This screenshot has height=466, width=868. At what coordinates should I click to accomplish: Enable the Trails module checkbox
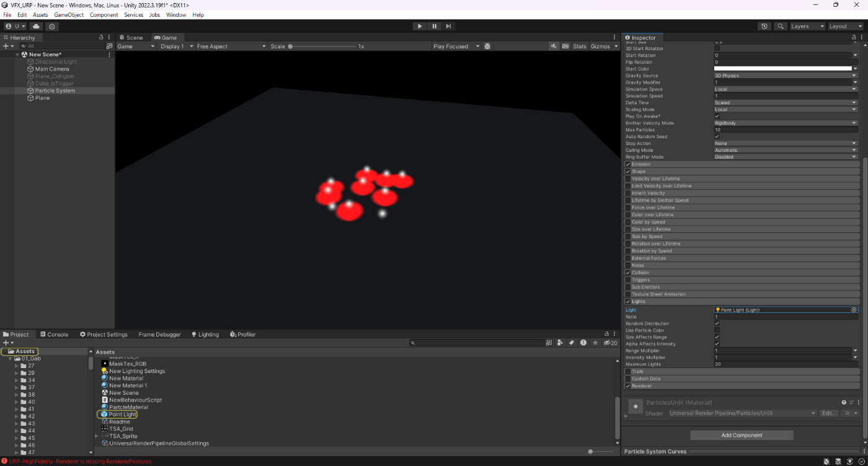627,372
